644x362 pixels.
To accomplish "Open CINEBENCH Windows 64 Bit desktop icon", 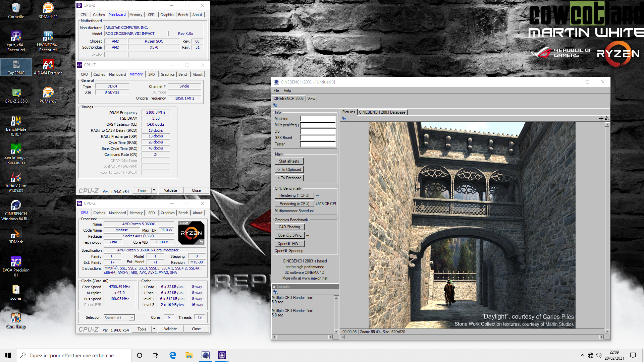I will tap(16, 210).
